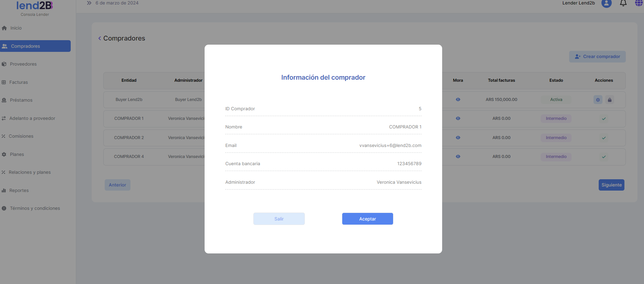Click lock icon for Buyer Lend2b row
The height and width of the screenshot is (284, 644).
tap(610, 100)
